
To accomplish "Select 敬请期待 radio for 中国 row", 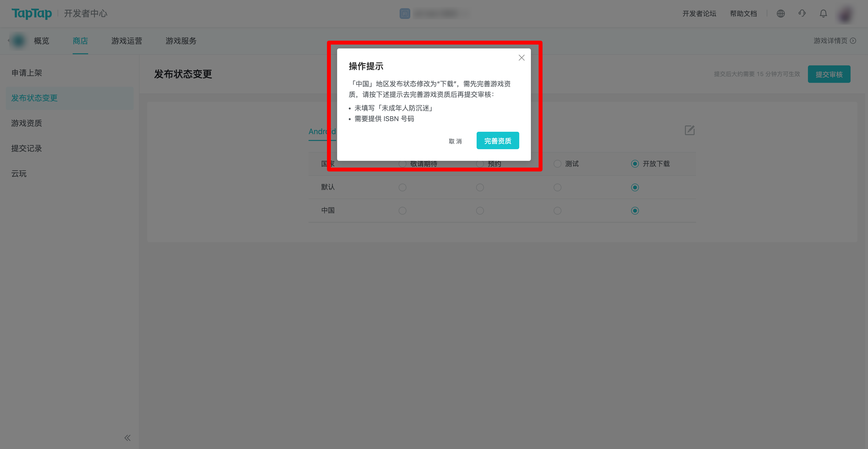I will click(402, 211).
